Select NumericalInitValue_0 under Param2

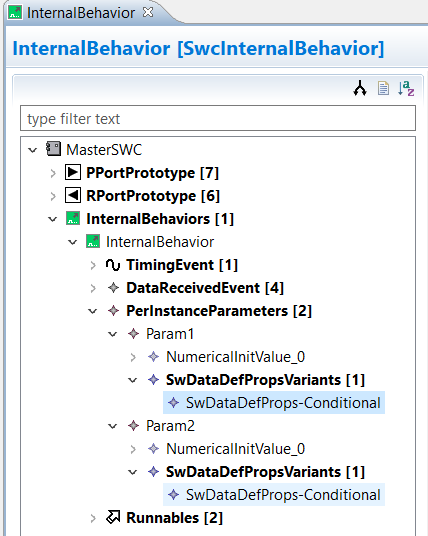(x=235, y=449)
